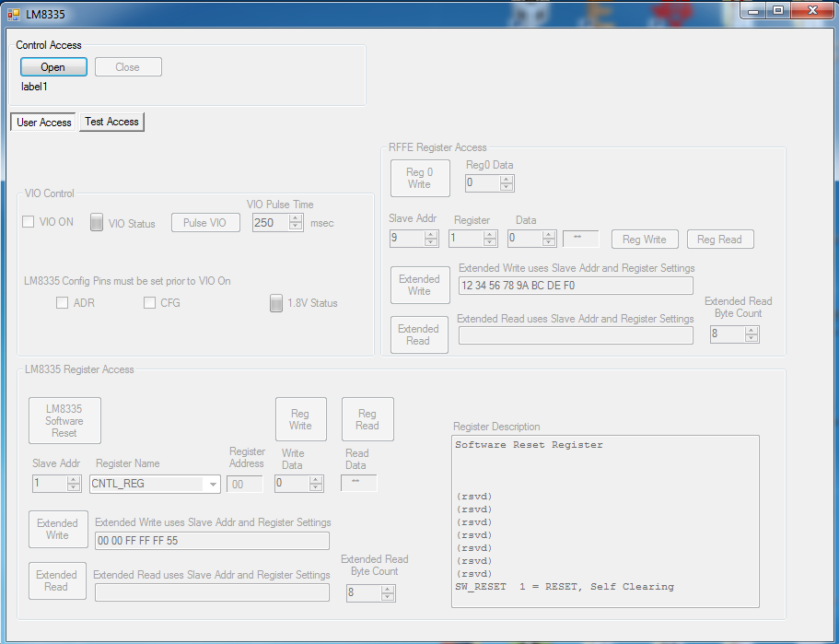Screen dimensions: 839x644
Task: Click LM8335 Extended Read button
Action: tap(57, 580)
